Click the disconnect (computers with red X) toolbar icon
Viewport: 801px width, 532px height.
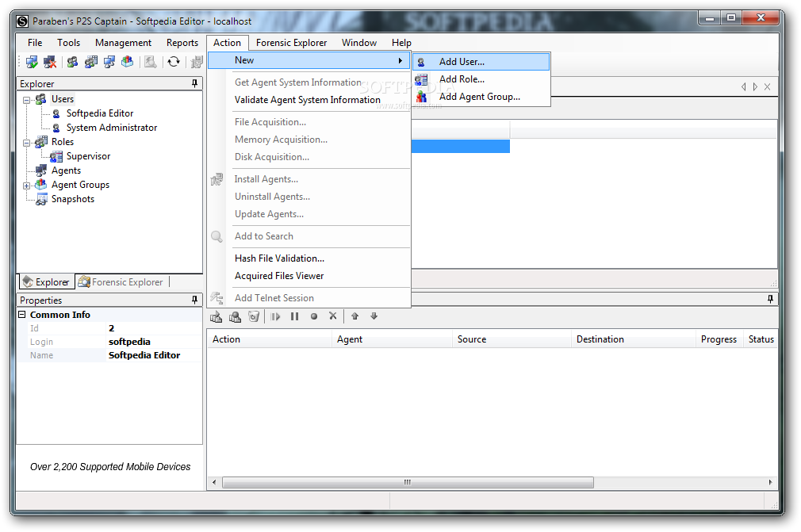pyautogui.click(x=49, y=63)
